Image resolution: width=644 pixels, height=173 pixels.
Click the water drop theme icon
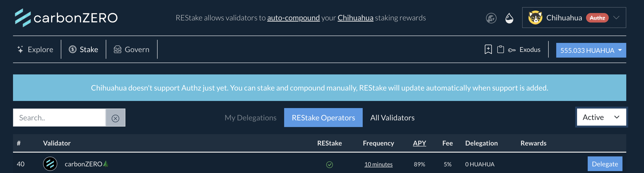coord(509,18)
